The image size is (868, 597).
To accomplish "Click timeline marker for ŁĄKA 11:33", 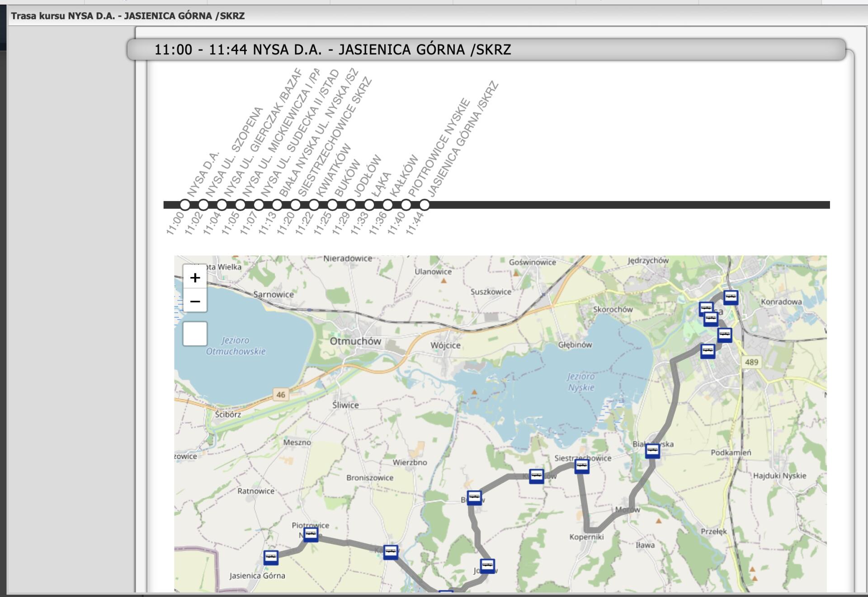I will click(x=369, y=205).
